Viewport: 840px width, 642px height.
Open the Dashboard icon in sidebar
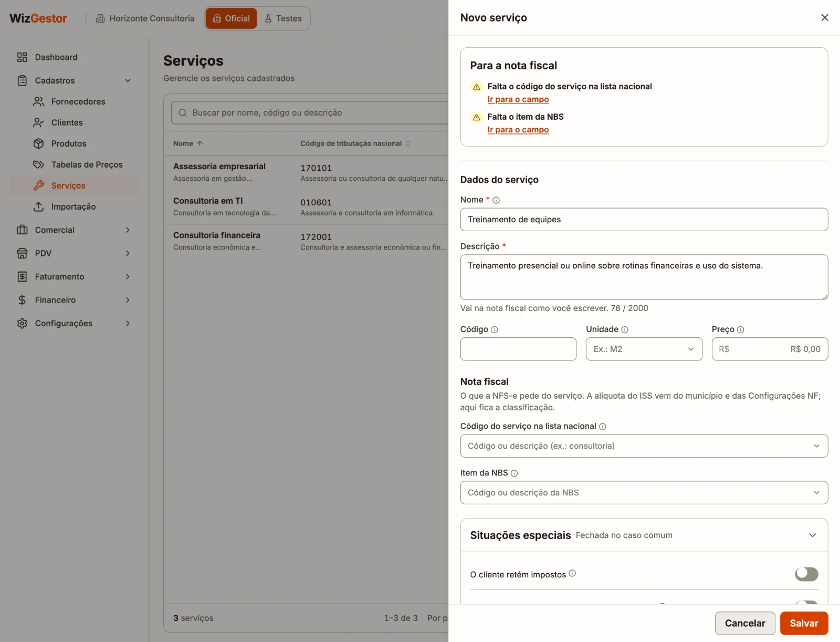[22, 57]
